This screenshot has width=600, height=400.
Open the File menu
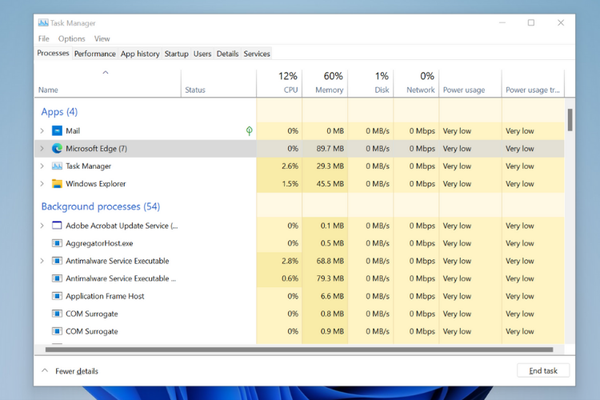coord(44,39)
